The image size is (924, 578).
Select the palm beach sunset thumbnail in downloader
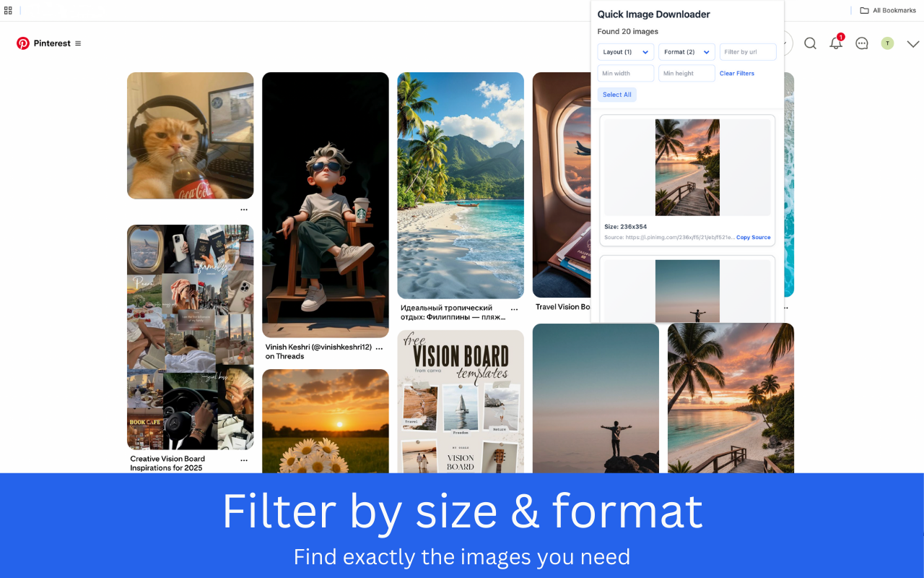pyautogui.click(x=687, y=168)
